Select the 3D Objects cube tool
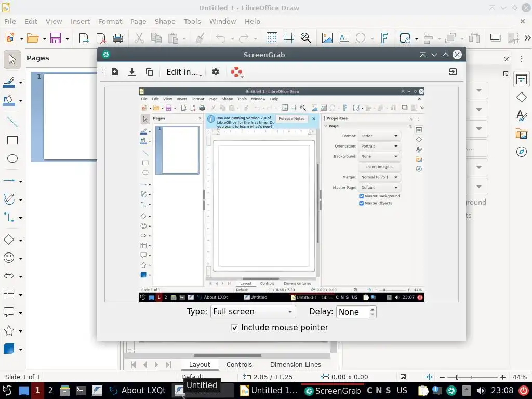532x399 pixels. click(9, 349)
